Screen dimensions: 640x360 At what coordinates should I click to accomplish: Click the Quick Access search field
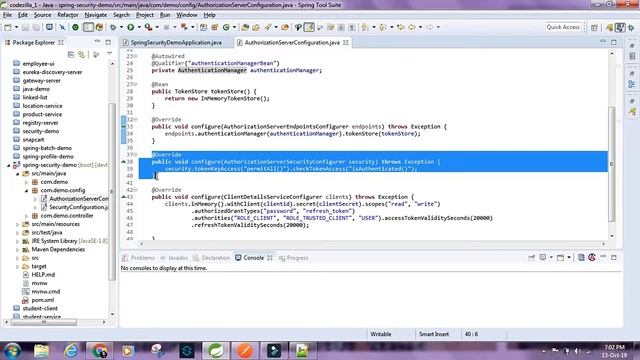tap(563, 27)
